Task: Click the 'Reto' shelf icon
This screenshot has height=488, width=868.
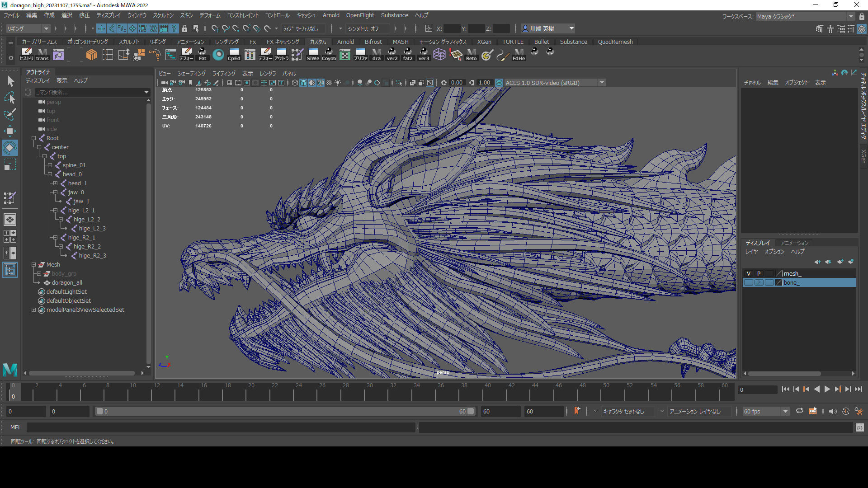Action: pos(472,55)
